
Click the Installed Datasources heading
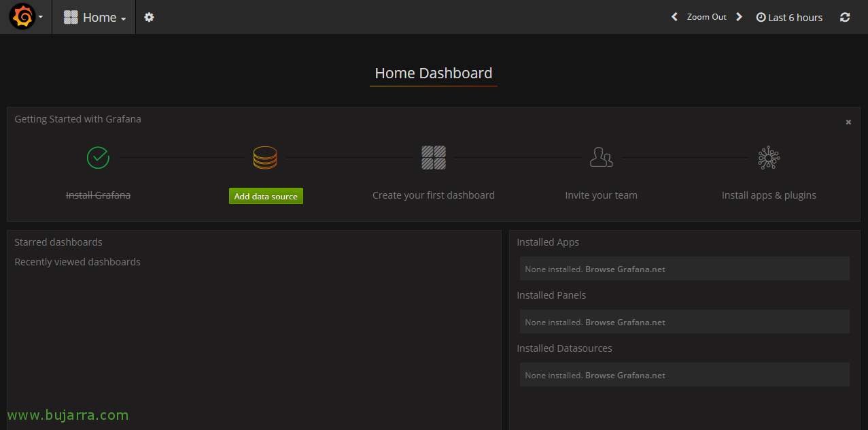click(x=564, y=348)
